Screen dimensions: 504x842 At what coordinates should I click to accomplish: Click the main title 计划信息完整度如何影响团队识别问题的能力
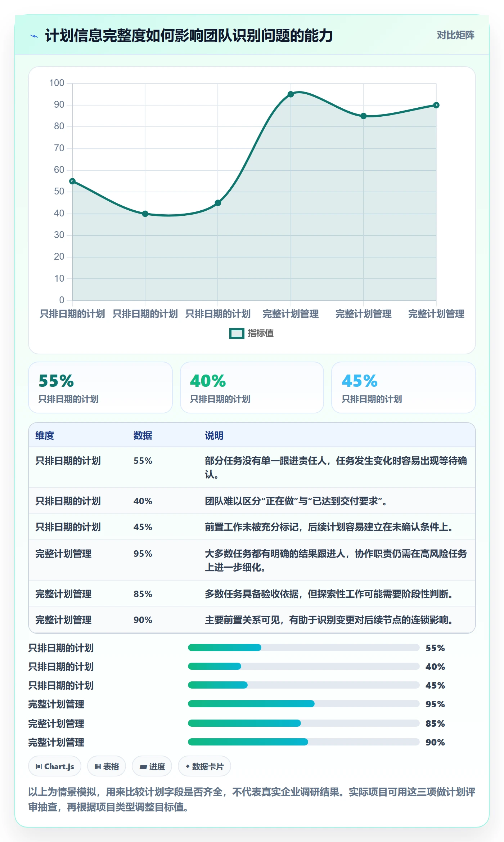coord(189,36)
